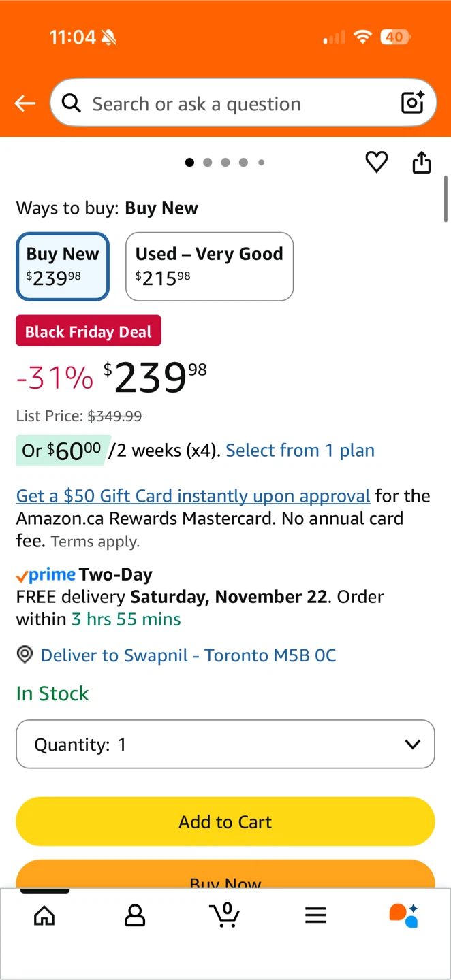Add item to wish list heart
451x980 pixels.
(377, 162)
